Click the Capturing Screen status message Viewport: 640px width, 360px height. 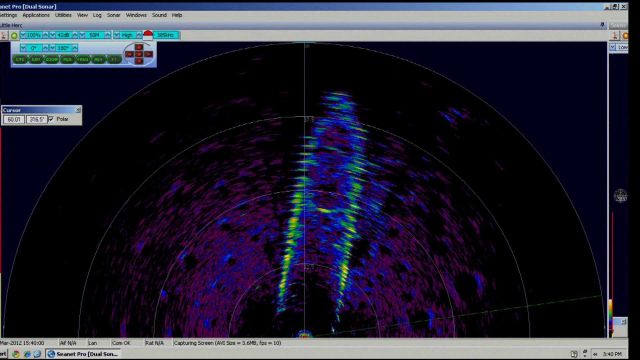[x=228, y=343]
